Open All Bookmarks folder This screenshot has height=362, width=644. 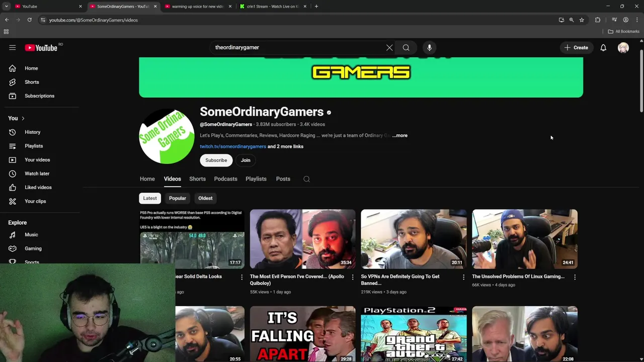pos(623,32)
